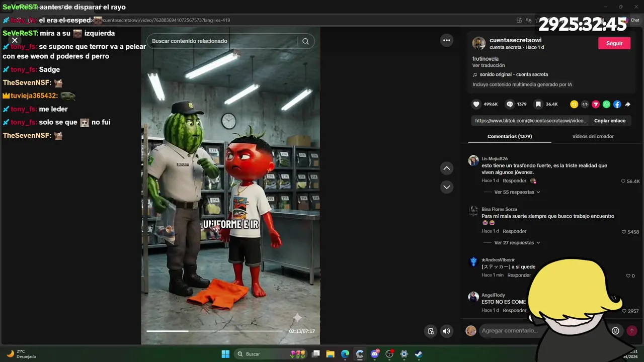Copy the video link with Copiar enlace
Image resolution: width=644 pixels, height=362 pixels.
(x=610, y=121)
